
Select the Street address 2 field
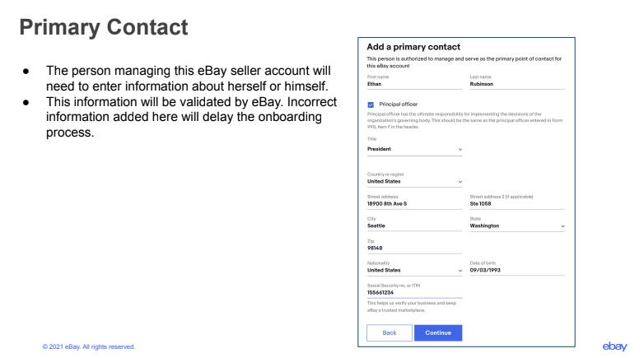coord(517,203)
